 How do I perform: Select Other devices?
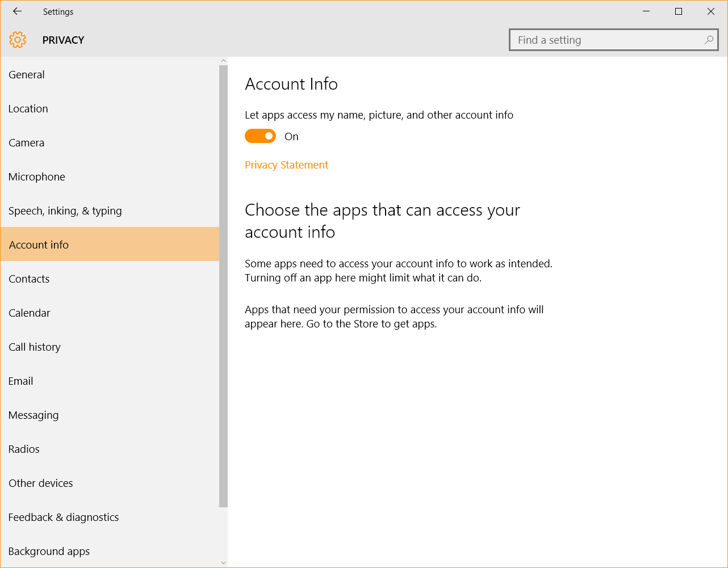pos(110,483)
